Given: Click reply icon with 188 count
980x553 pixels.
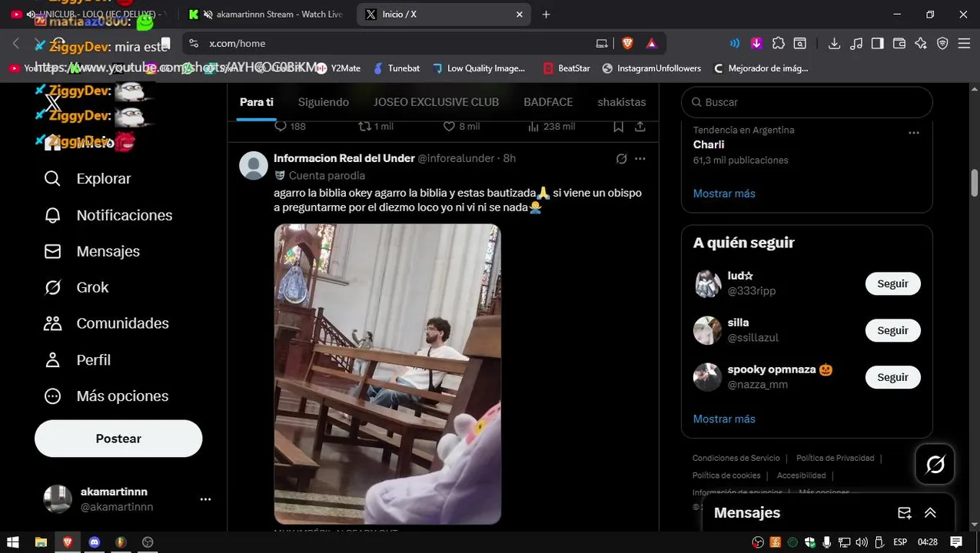Looking at the screenshot, I should pos(281,126).
